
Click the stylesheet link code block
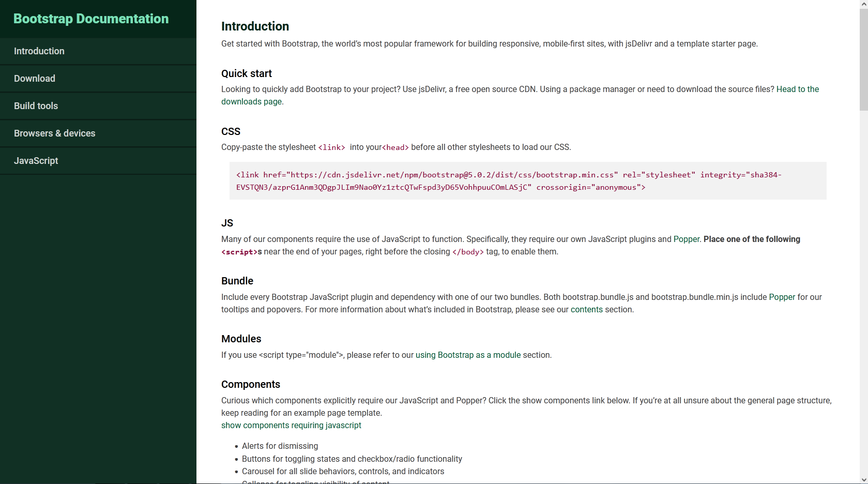(x=528, y=181)
